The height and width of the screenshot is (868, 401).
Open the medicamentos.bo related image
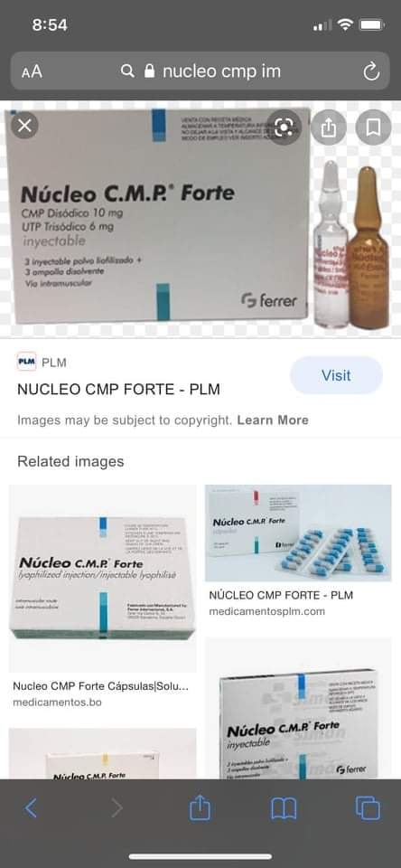click(x=102, y=579)
